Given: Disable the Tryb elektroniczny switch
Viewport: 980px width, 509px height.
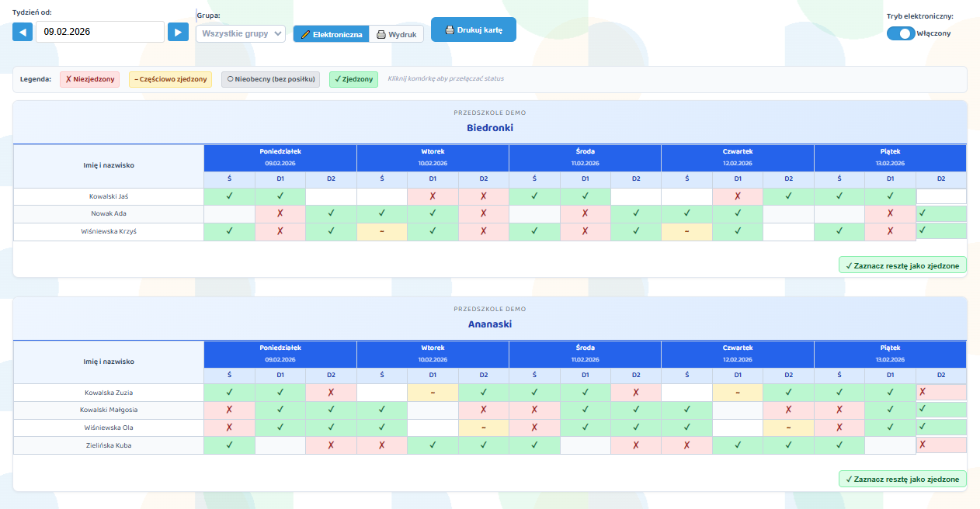Looking at the screenshot, I should click(x=901, y=33).
